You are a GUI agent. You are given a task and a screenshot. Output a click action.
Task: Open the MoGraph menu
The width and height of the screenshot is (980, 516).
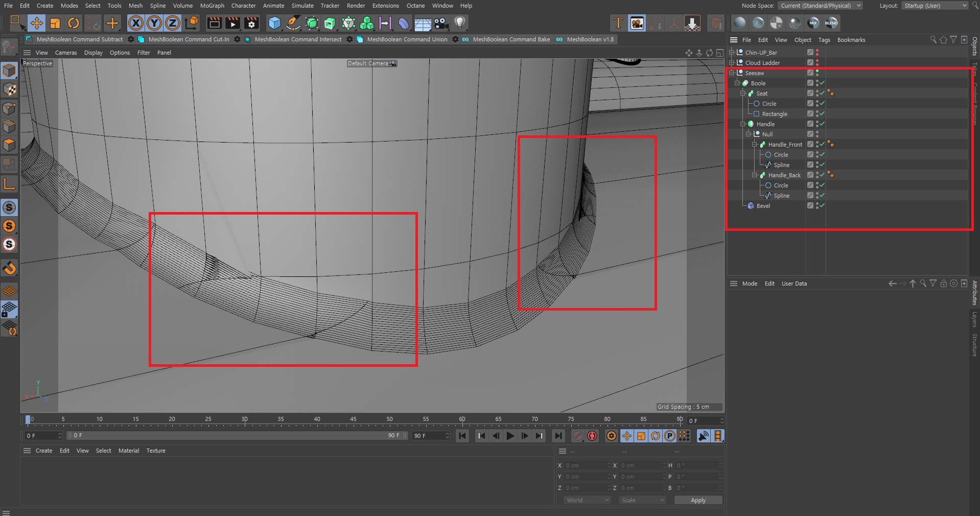[x=212, y=6]
